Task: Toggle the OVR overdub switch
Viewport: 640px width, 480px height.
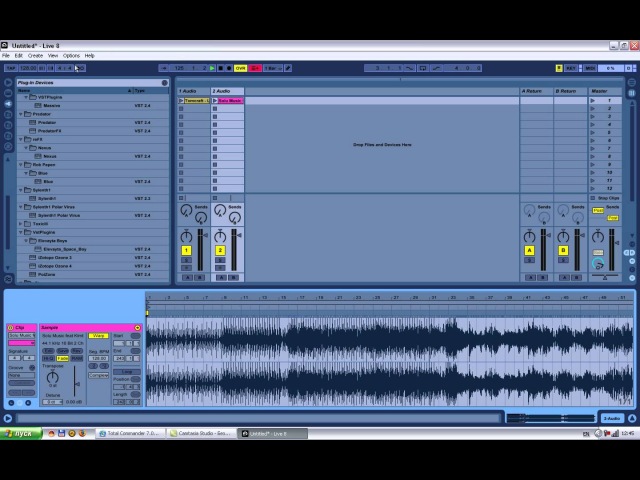Action: pyautogui.click(x=240, y=68)
